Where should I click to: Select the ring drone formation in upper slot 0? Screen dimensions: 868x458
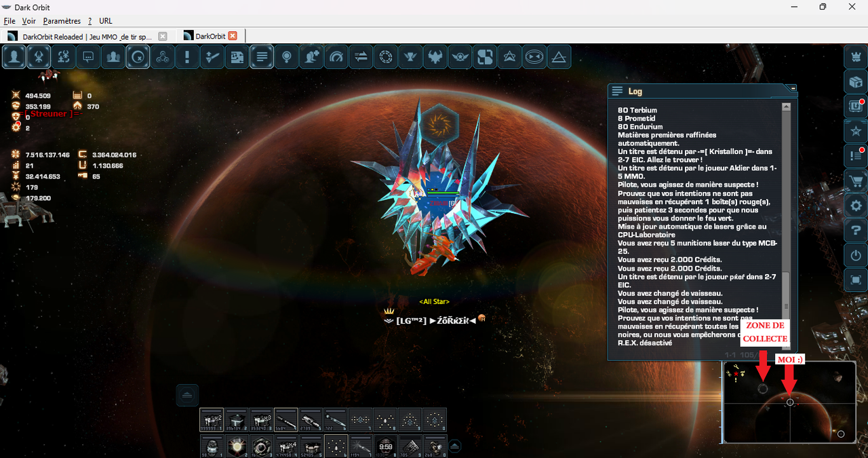tap(435, 420)
